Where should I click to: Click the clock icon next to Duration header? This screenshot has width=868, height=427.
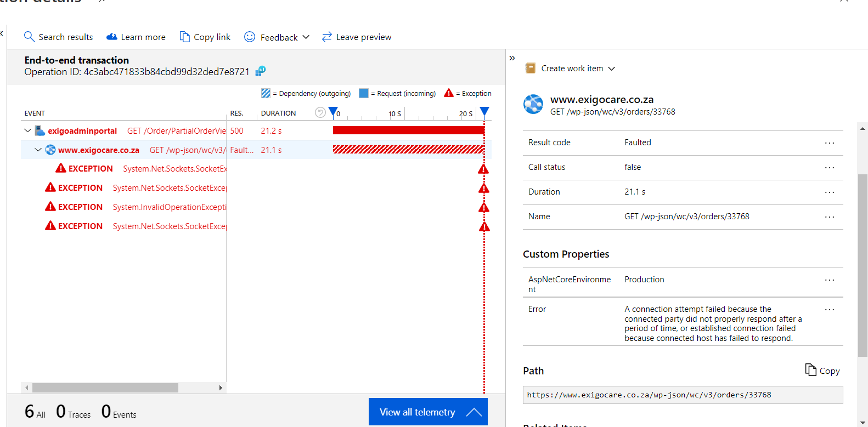pyautogui.click(x=320, y=112)
